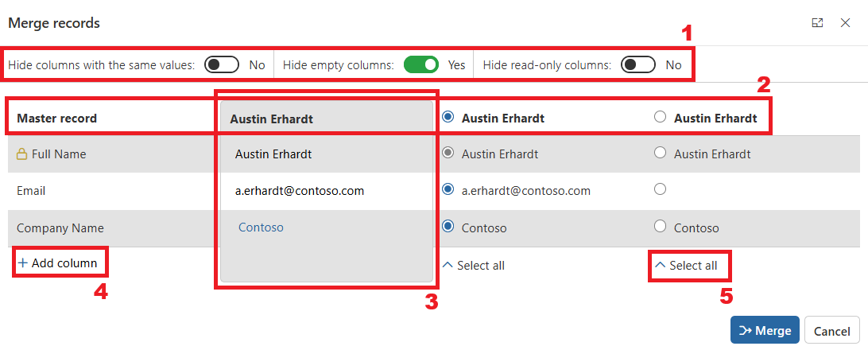
Task: Disable the Hide empty columns switch
Action: (421, 64)
